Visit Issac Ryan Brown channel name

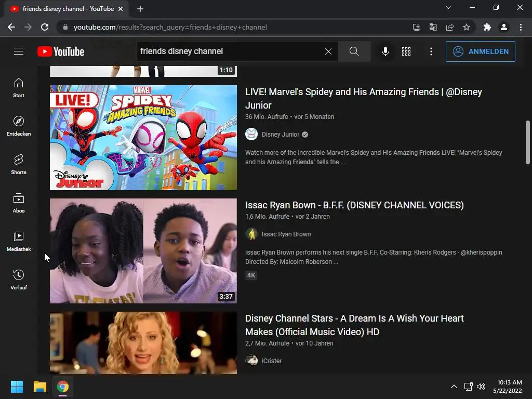286,234
